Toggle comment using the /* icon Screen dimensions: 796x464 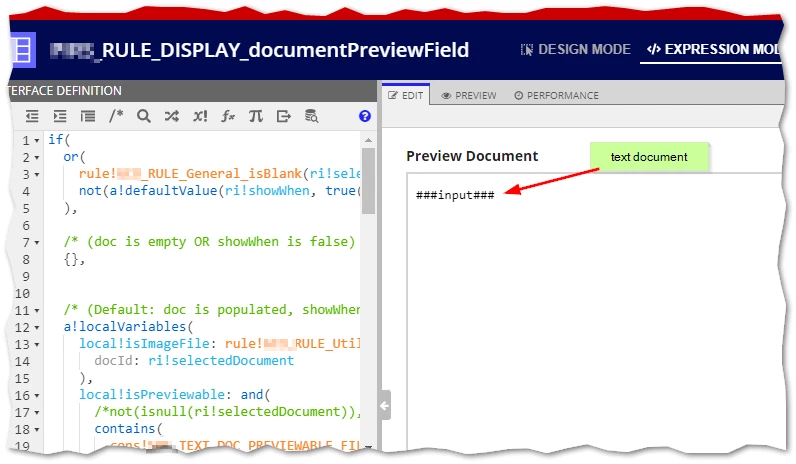coord(116,116)
